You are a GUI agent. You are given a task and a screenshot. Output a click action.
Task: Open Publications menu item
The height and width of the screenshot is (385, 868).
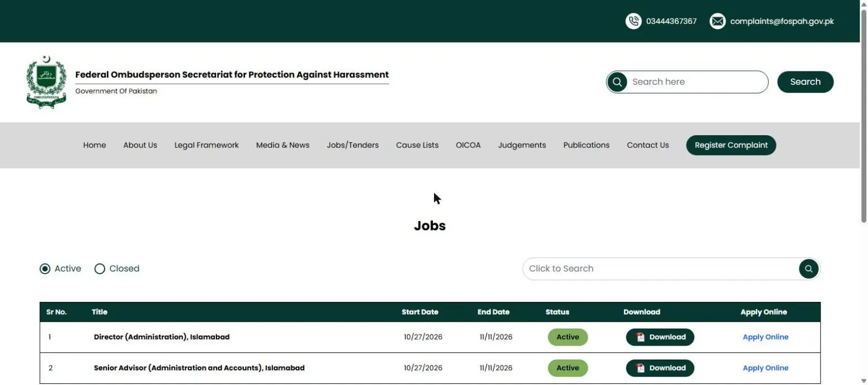(586, 145)
